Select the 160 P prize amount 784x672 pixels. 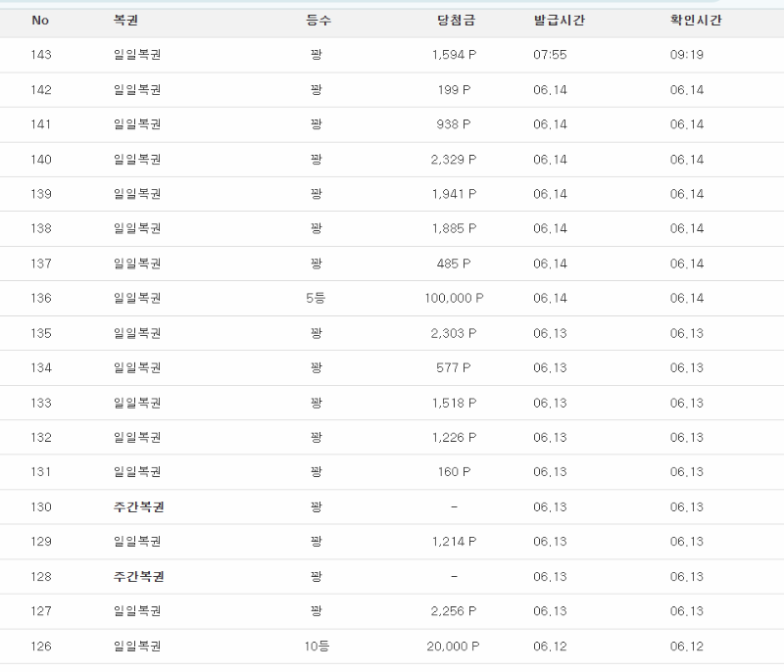pos(454,472)
